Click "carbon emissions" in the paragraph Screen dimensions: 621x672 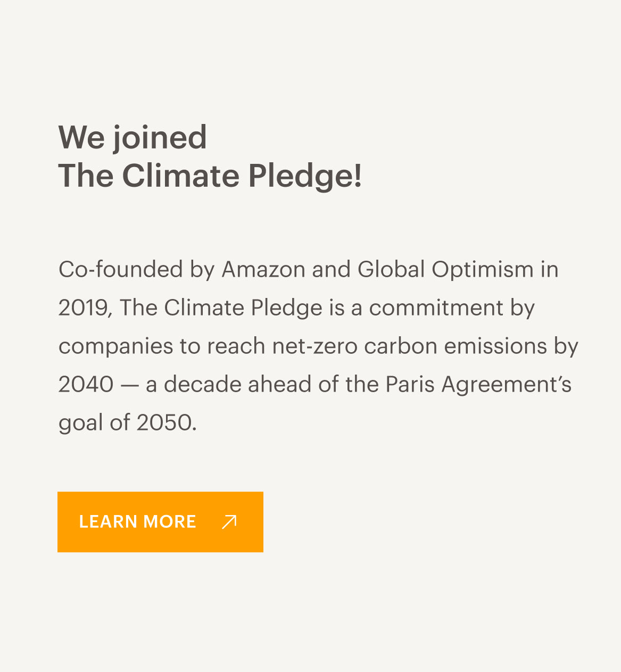pos(455,347)
